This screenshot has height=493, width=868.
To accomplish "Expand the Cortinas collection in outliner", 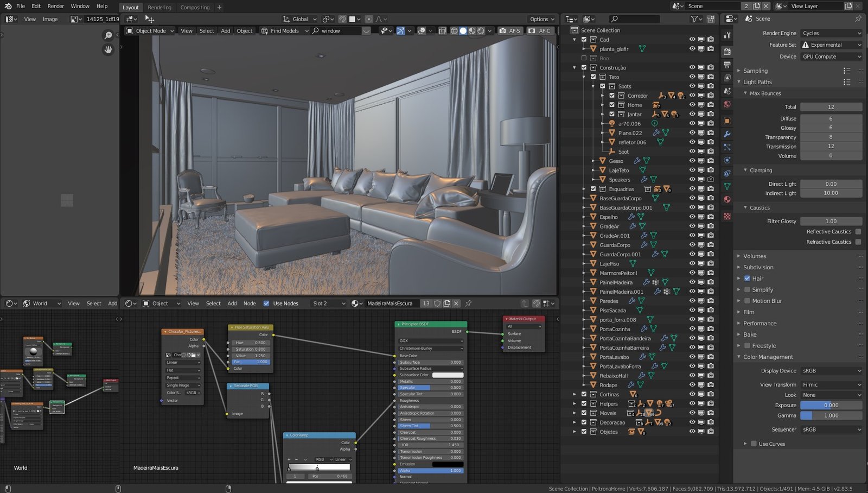I will pos(575,395).
